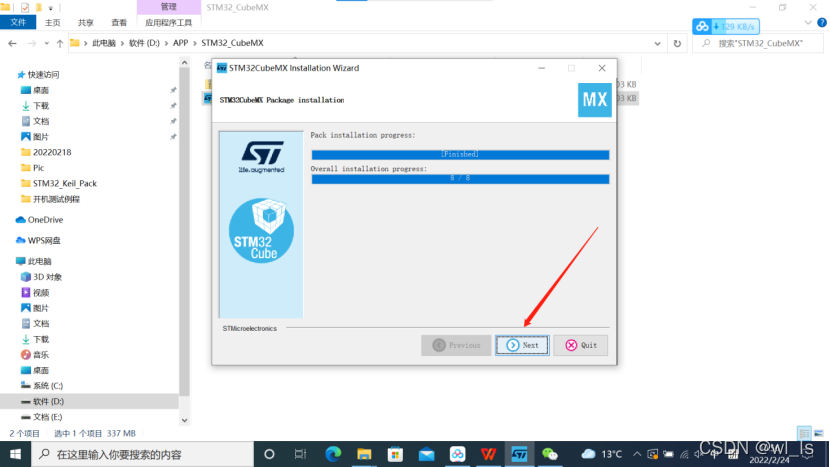Switch to STM32CubeMX installer taskbar icon
The image size is (830, 467).
[x=519, y=454]
